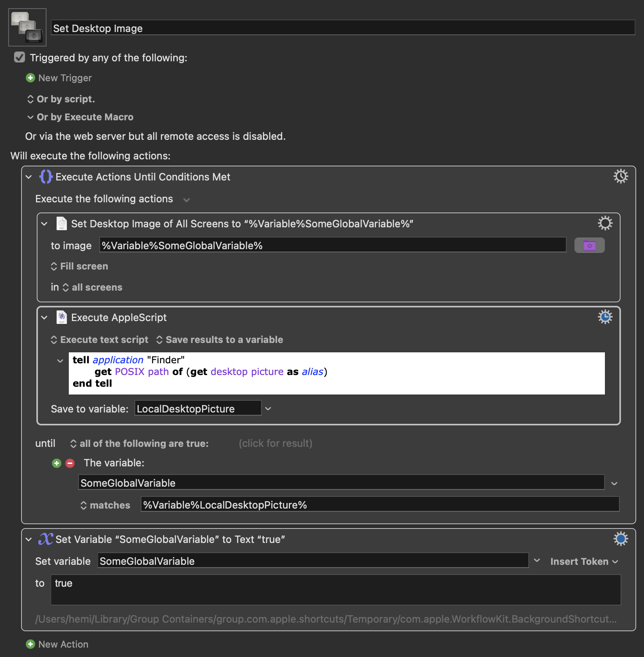Click the purple folder chooser button

pos(589,246)
